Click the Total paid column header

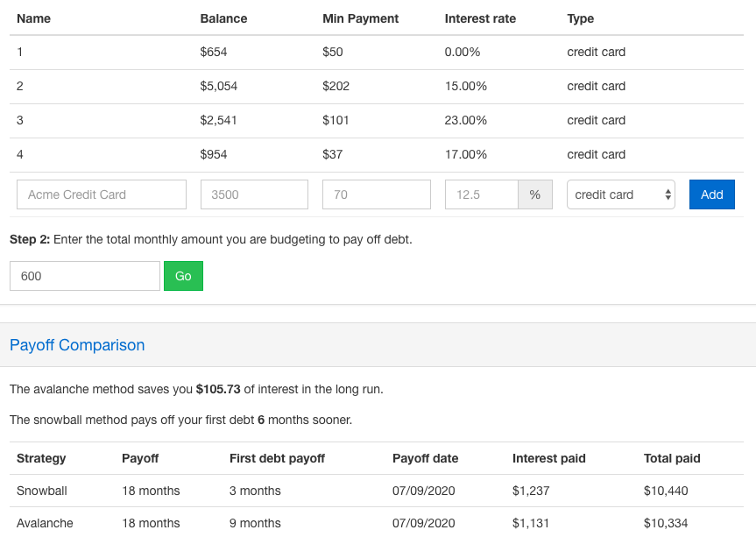click(x=672, y=458)
